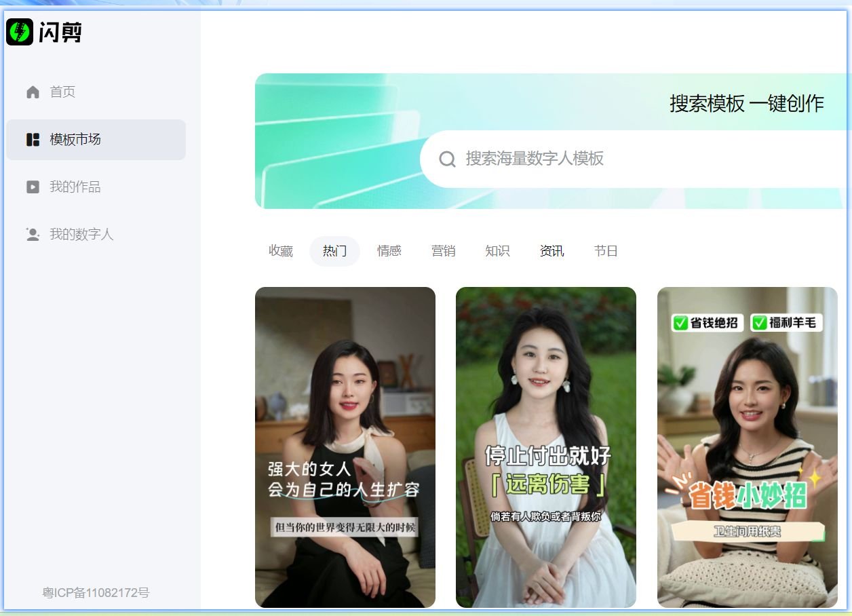Screen dimensions: 852x616
Task: Select the 营销 tab
Action: (x=443, y=250)
